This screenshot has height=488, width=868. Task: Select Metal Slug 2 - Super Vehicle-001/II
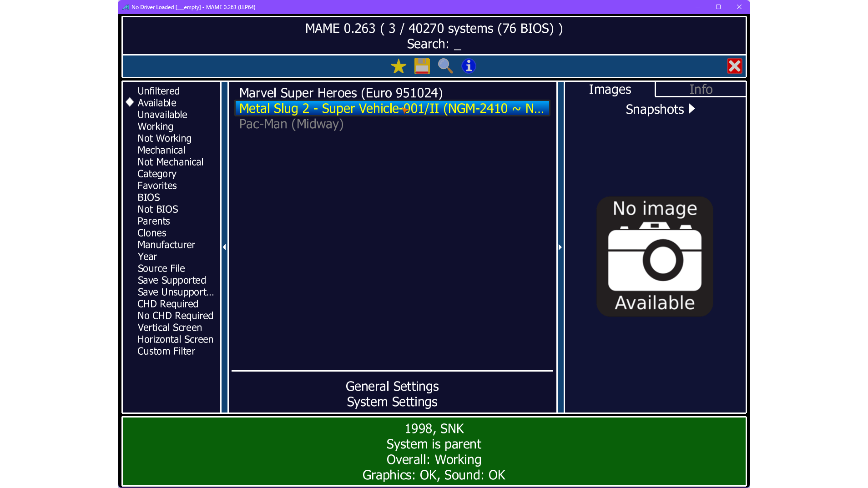[x=392, y=109]
